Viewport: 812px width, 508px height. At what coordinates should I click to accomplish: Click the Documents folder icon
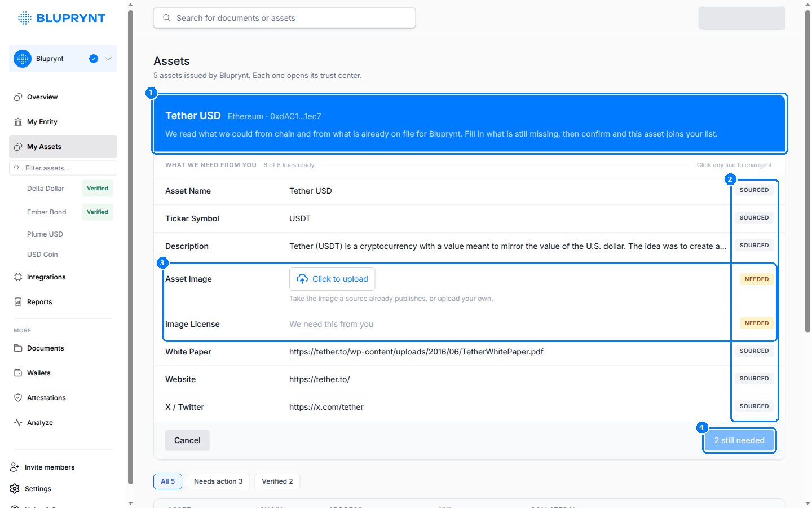point(18,348)
